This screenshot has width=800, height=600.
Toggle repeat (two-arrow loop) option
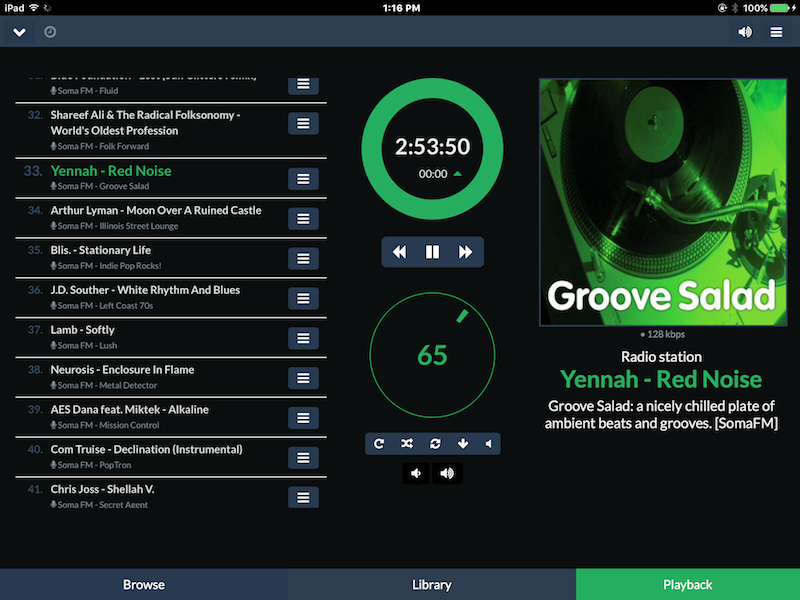(435, 443)
